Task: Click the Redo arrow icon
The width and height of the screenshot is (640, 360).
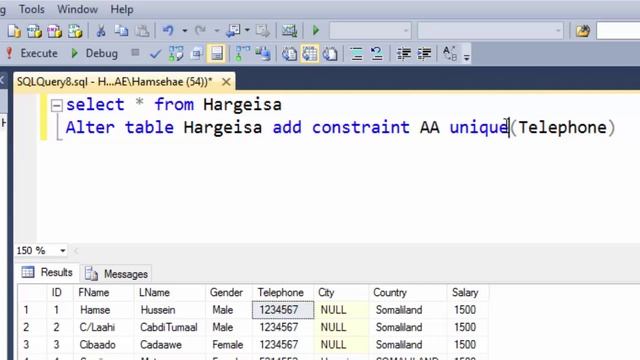Action: point(200,30)
